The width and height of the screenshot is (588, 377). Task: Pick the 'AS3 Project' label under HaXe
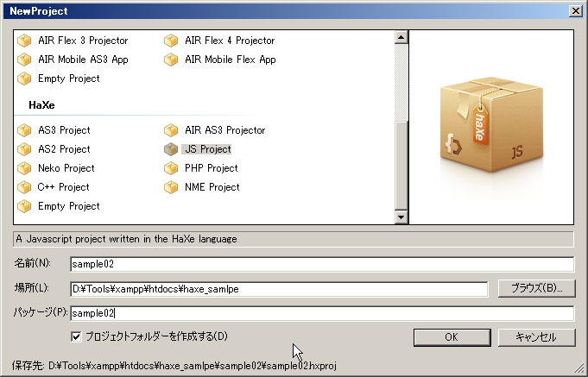tap(64, 130)
